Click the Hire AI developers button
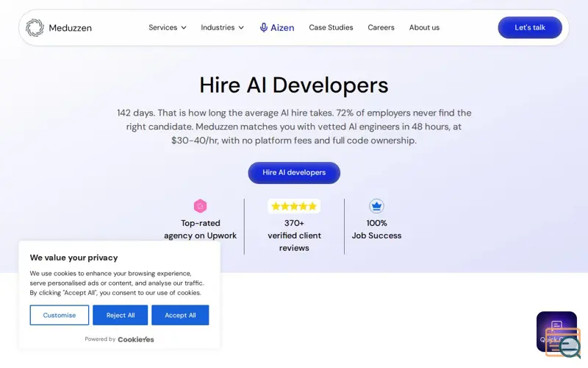 click(x=294, y=173)
